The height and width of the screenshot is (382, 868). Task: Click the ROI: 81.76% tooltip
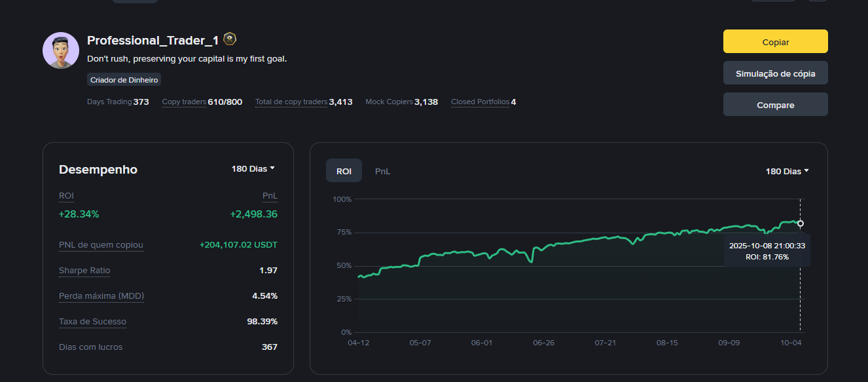tap(767, 251)
